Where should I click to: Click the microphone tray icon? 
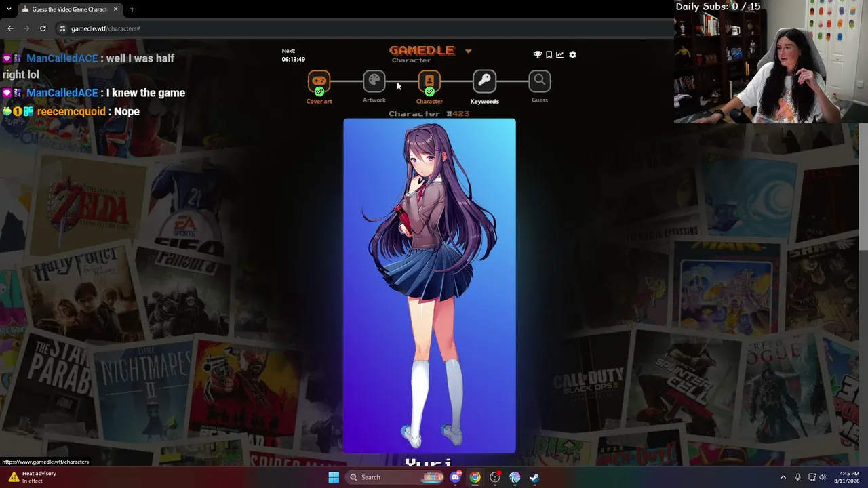797,477
